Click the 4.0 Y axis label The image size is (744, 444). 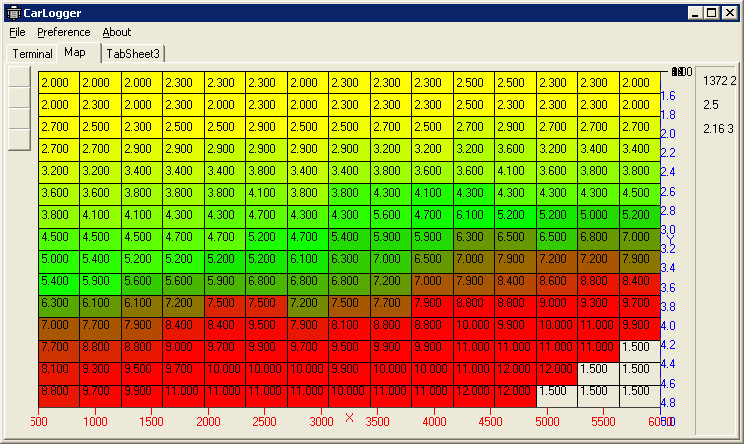click(668, 326)
